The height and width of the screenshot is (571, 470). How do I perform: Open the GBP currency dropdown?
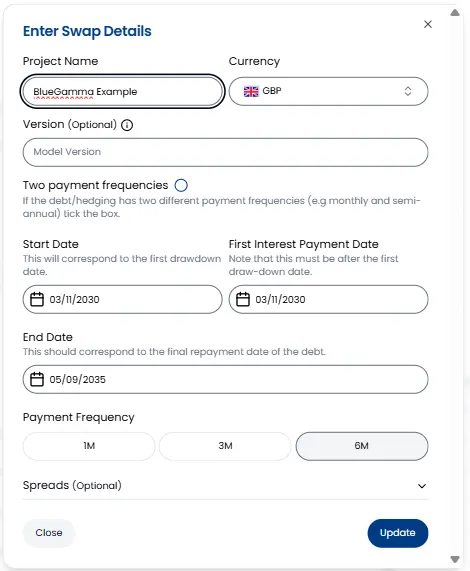[x=328, y=91]
